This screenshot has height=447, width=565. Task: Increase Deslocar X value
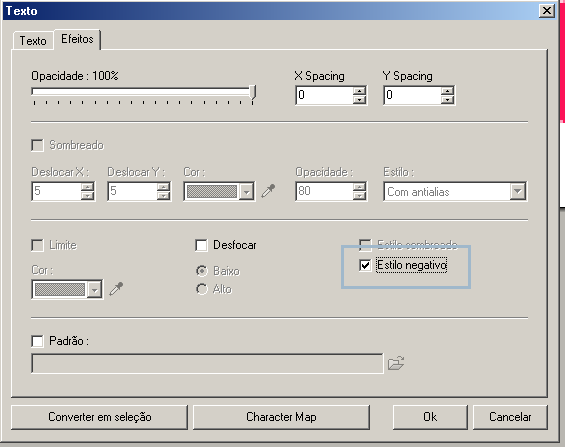coord(88,187)
